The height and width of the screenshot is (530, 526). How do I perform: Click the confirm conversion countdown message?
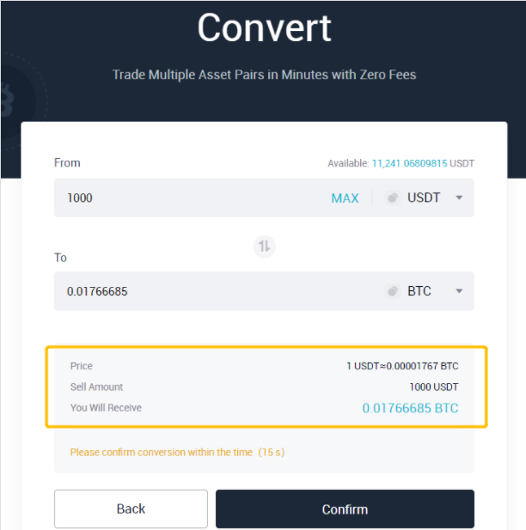coord(177,452)
